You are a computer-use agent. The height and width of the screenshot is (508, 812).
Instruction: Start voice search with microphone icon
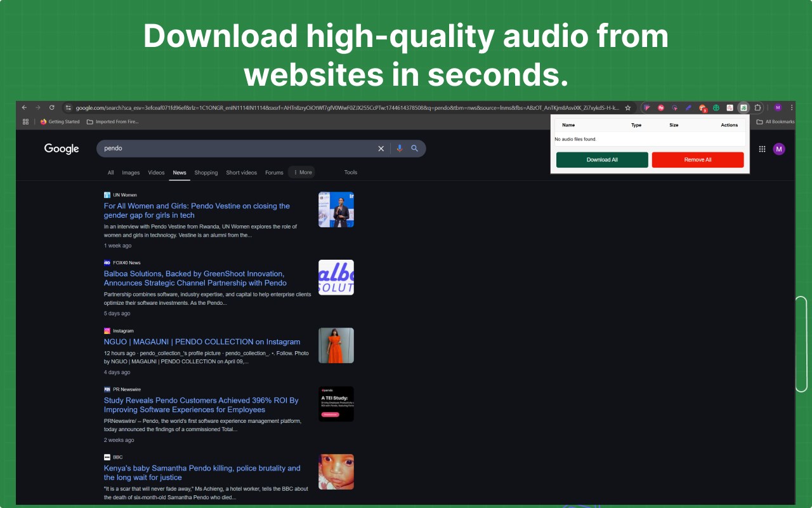(400, 149)
